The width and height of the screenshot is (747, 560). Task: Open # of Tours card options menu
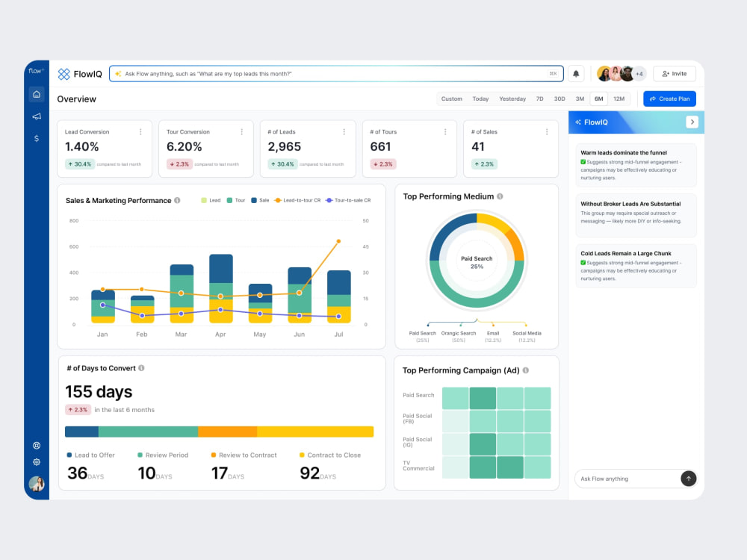[445, 132]
